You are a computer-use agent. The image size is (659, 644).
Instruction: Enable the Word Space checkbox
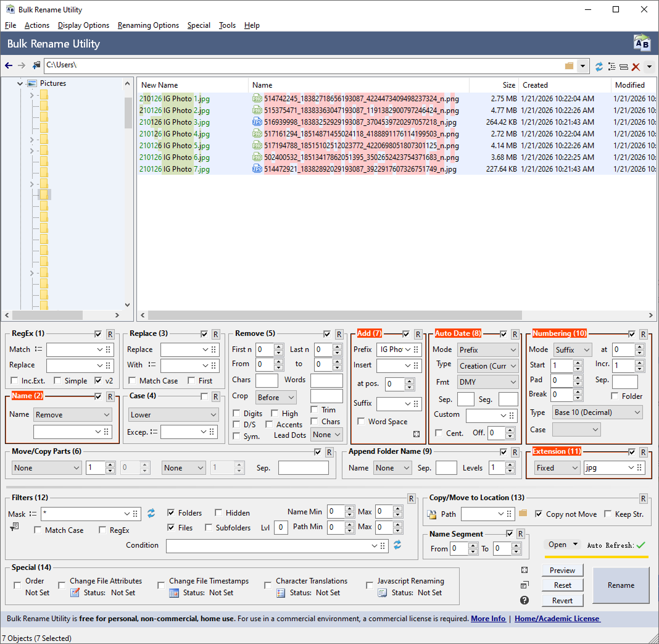[362, 422]
